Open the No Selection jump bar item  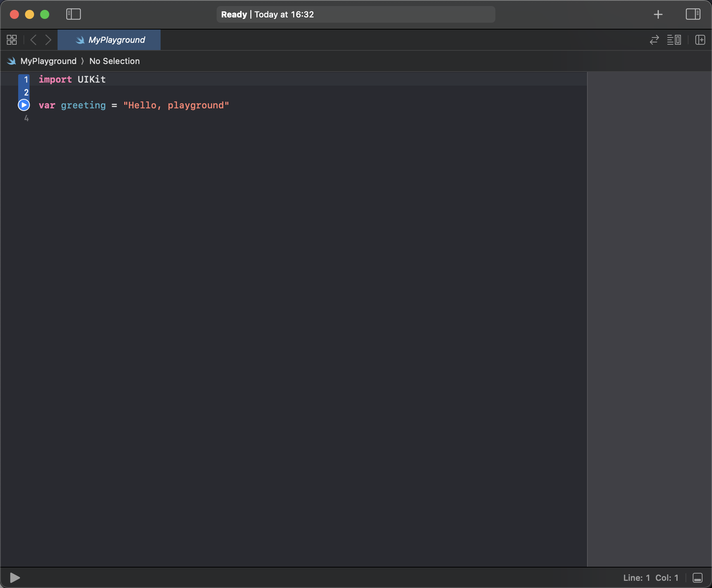pos(114,61)
